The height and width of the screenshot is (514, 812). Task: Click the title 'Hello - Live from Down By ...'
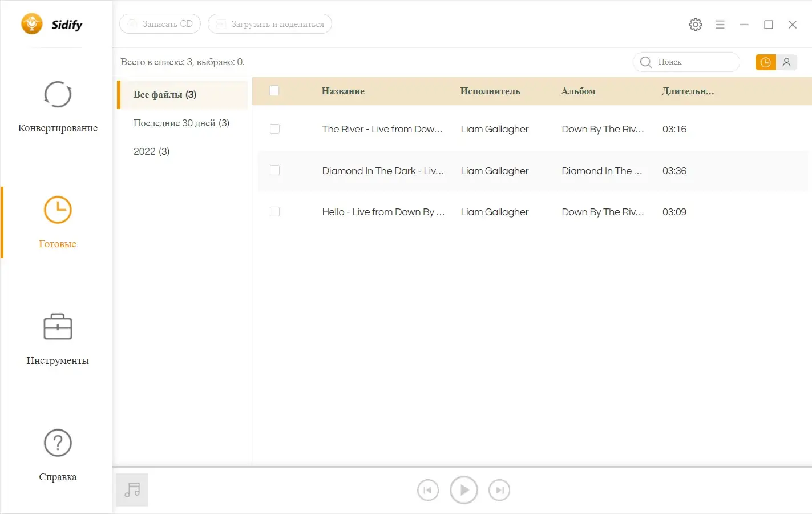pyautogui.click(x=383, y=212)
